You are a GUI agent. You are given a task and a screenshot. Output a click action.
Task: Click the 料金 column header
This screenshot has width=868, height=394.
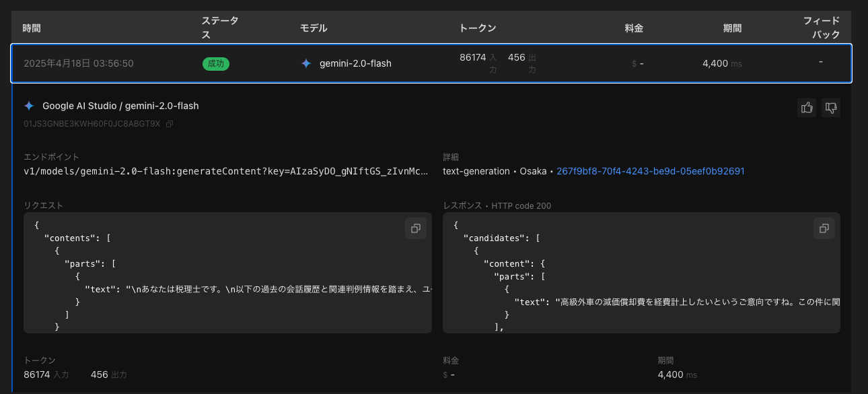pyautogui.click(x=635, y=28)
